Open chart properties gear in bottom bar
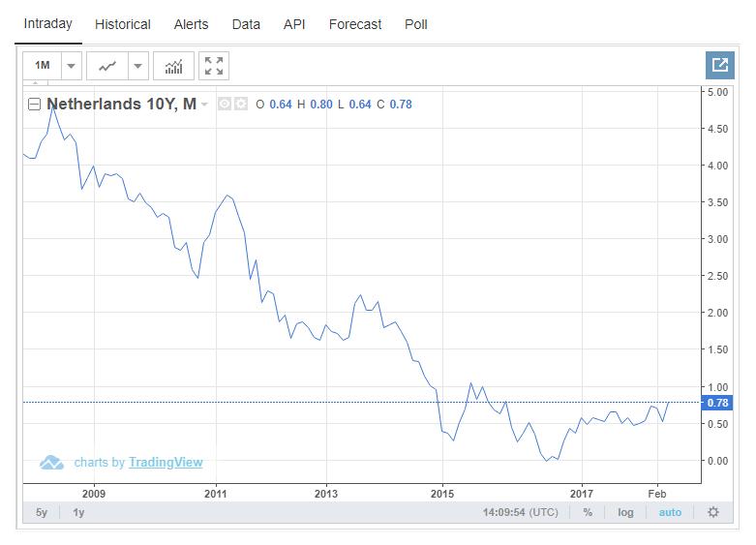Image resolution: width=756 pixels, height=545 pixels. [x=713, y=512]
